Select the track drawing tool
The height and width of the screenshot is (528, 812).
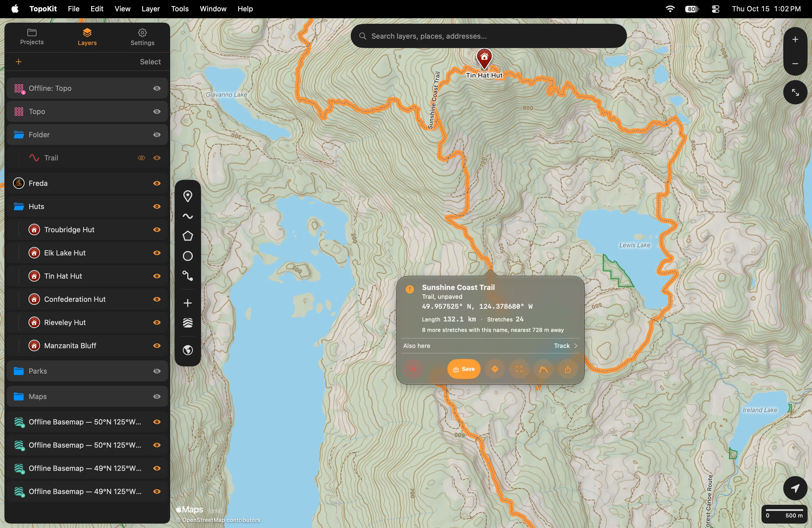[188, 216]
